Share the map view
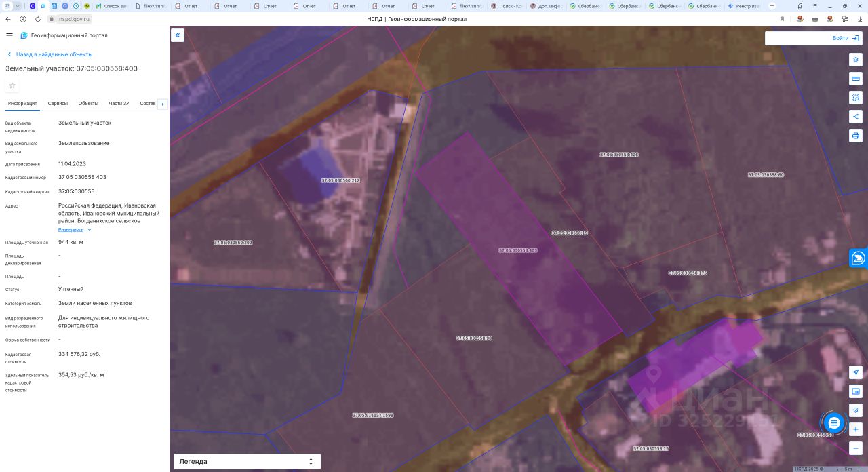This screenshot has height=472, width=868. tap(856, 117)
